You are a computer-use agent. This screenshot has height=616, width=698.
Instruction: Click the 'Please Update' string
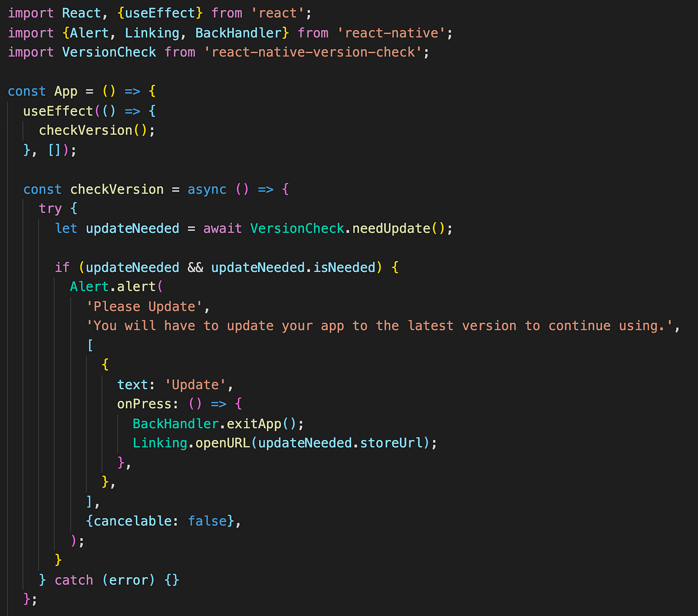[x=144, y=306]
